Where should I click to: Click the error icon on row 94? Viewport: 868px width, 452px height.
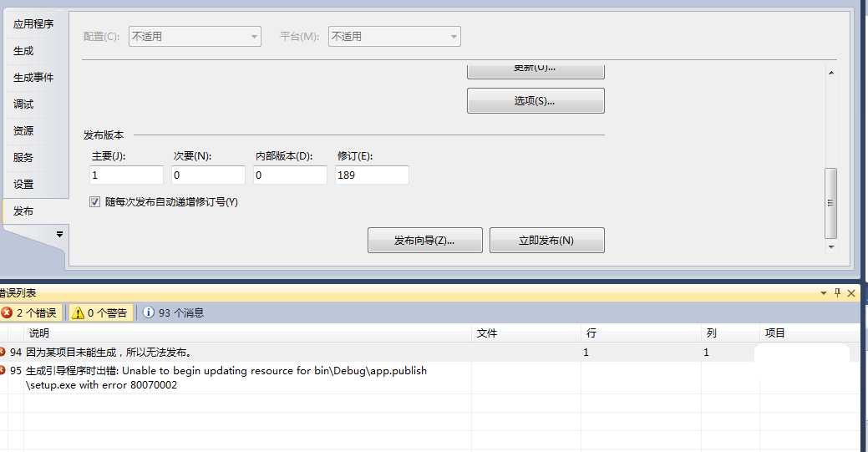coord(3,352)
